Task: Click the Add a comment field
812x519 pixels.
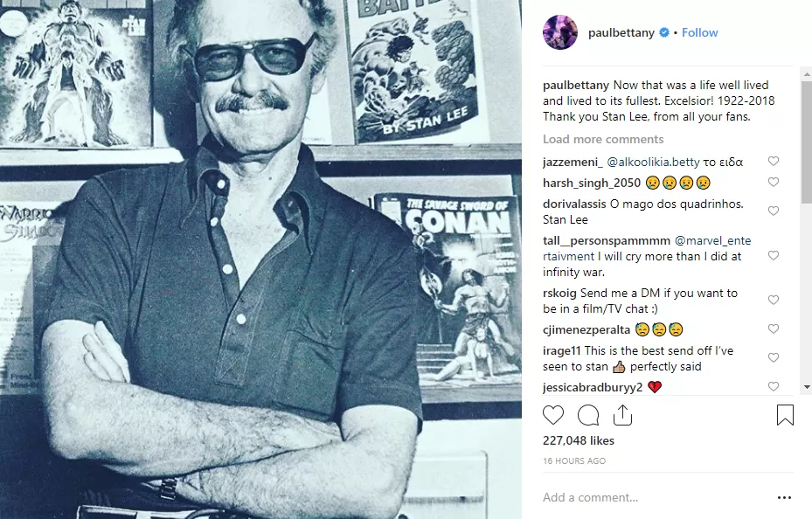Action: click(647, 498)
